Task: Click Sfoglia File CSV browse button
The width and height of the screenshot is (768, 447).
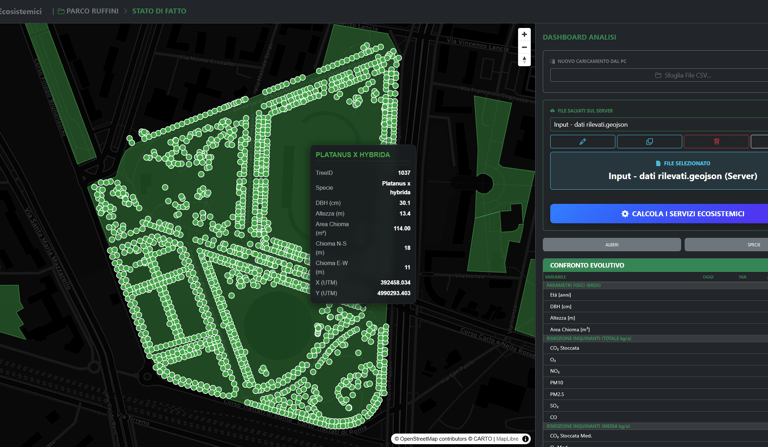Action: (x=659, y=75)
